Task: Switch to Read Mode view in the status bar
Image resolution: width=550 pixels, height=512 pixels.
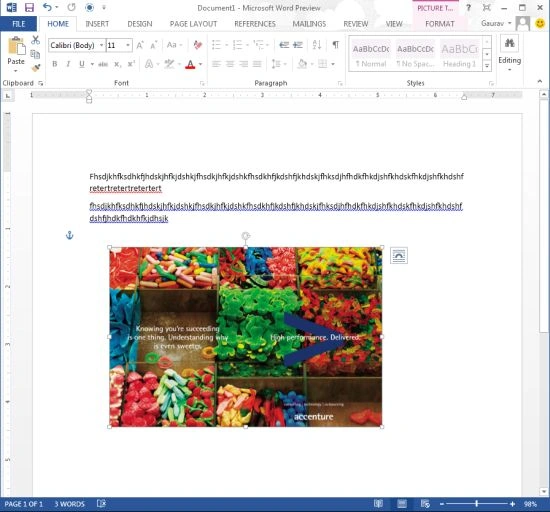Action: tap(378, 504)
